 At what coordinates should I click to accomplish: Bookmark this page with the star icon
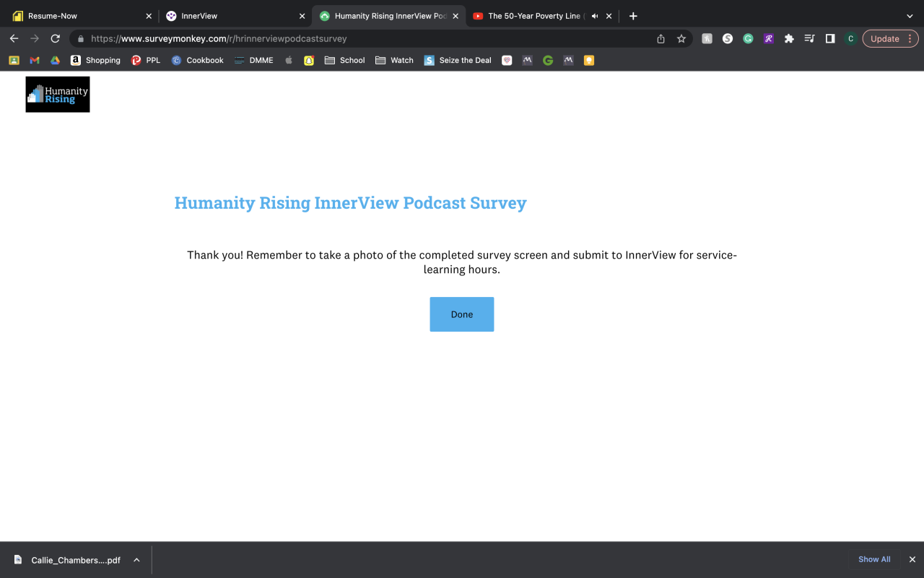(x=681, y=39)
